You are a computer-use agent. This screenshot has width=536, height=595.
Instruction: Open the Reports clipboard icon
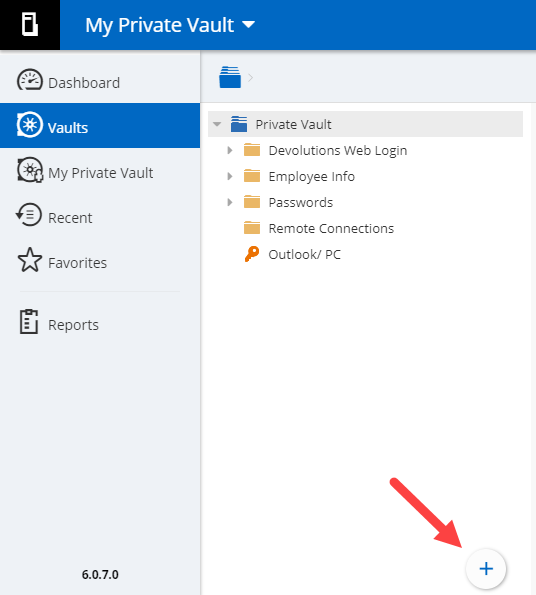coord(29,322)
